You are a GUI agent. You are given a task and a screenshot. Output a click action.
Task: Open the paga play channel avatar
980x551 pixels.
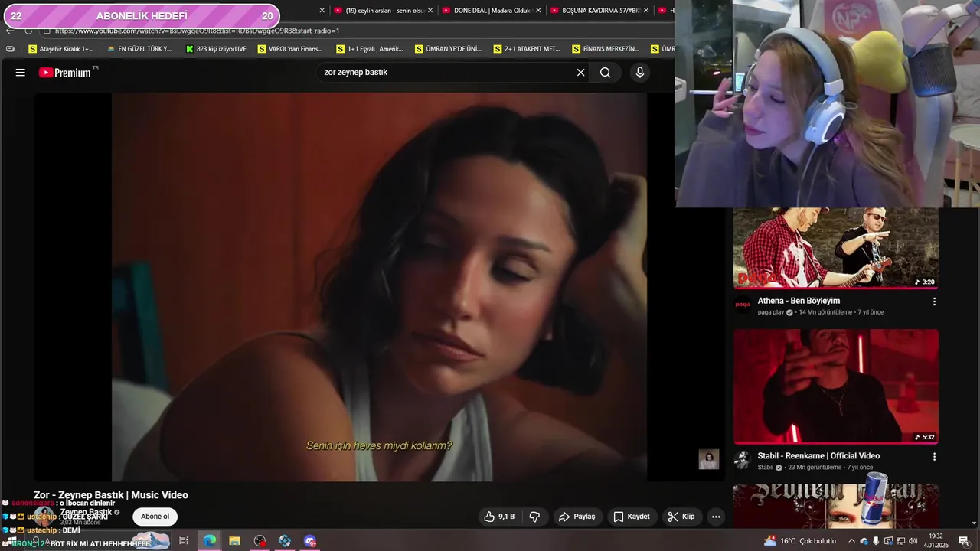click(742, 305)
